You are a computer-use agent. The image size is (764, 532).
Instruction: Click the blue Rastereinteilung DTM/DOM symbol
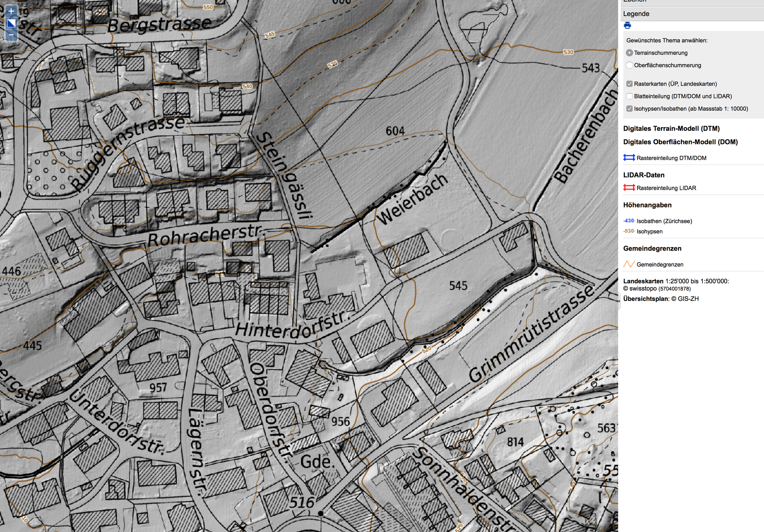coord(629,158)
